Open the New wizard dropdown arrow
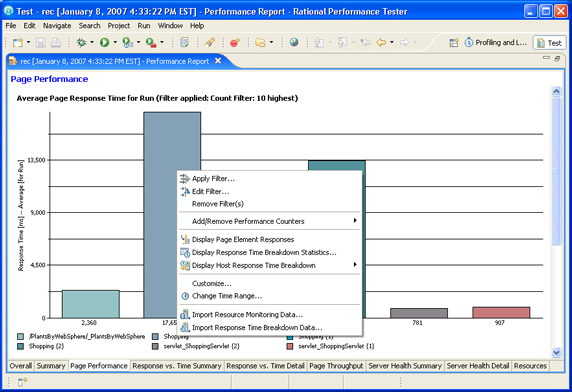 pos(28,42)
